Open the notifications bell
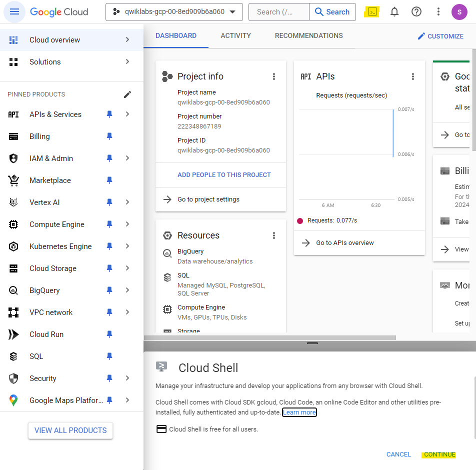476x470 pixels. click(x=394, y=12)
